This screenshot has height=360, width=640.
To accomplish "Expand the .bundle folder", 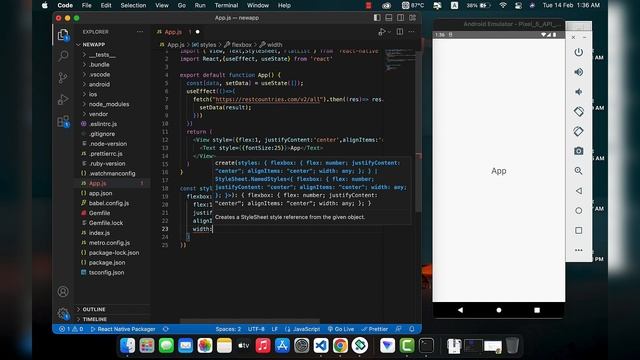I will (99, 64).
